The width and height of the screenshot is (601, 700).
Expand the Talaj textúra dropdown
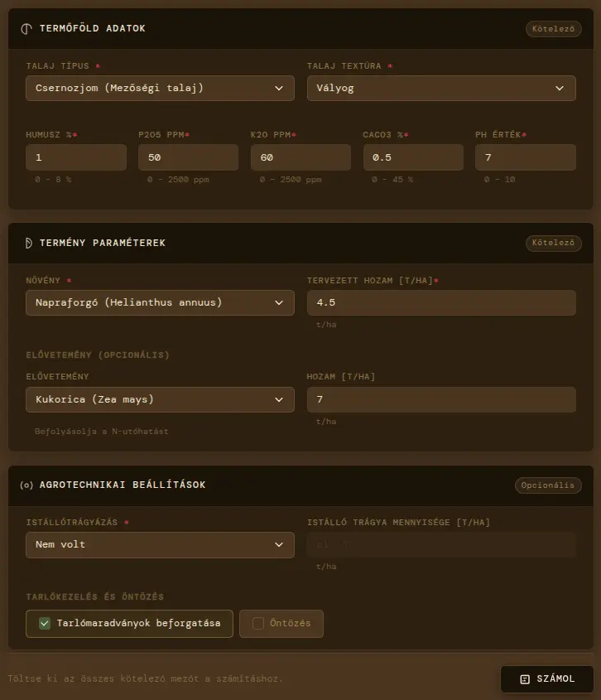pos(440,88)
